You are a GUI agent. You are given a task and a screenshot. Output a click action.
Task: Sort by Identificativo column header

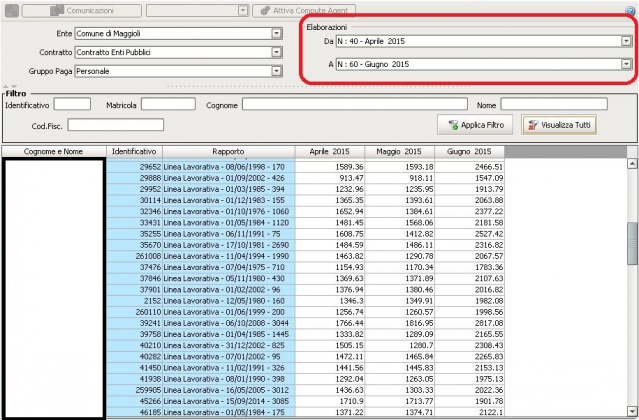134,152
